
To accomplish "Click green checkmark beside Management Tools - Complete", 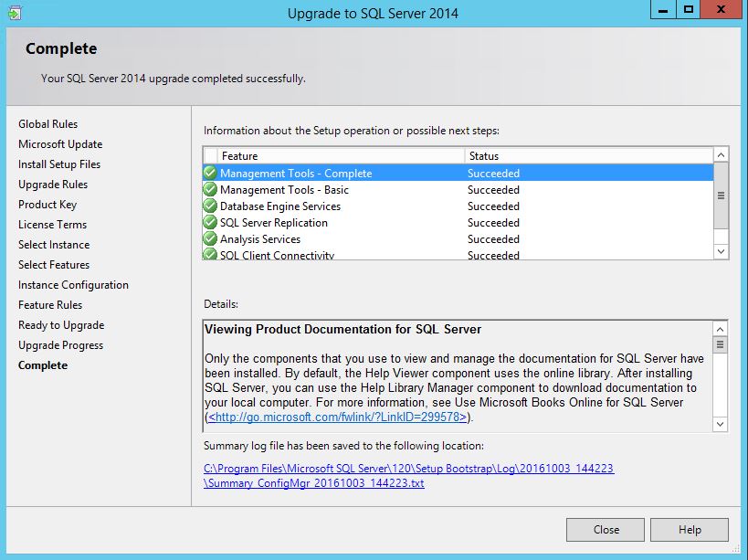I will click(x=210, y=174).
